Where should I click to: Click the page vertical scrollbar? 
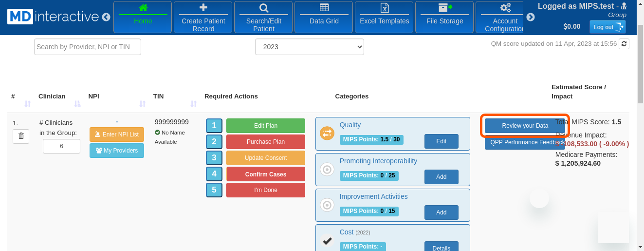[640, 73]
